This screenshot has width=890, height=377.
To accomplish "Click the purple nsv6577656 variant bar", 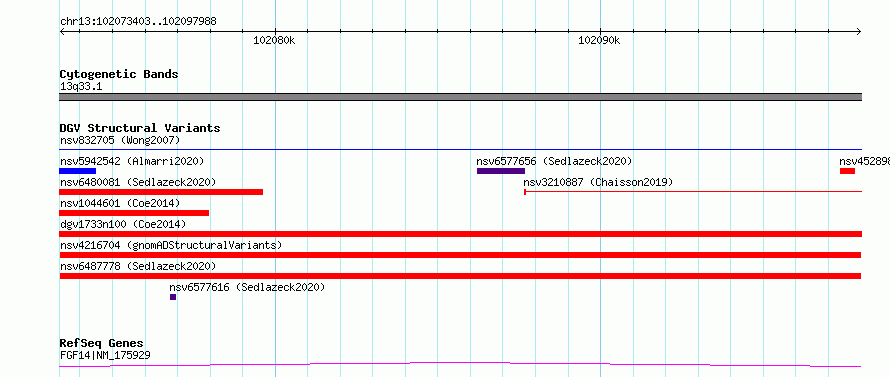I will [x=501, y=171].
